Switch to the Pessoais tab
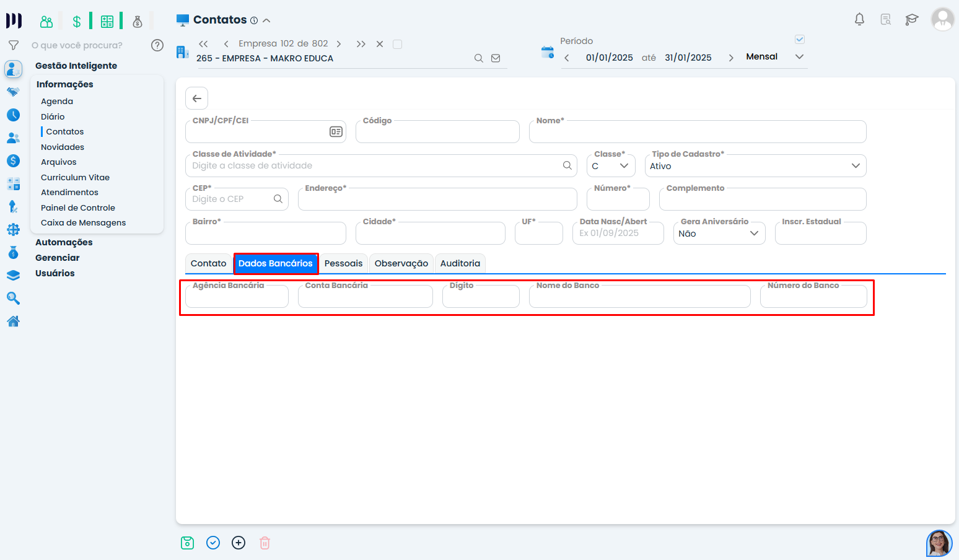 tap(343, 263)
